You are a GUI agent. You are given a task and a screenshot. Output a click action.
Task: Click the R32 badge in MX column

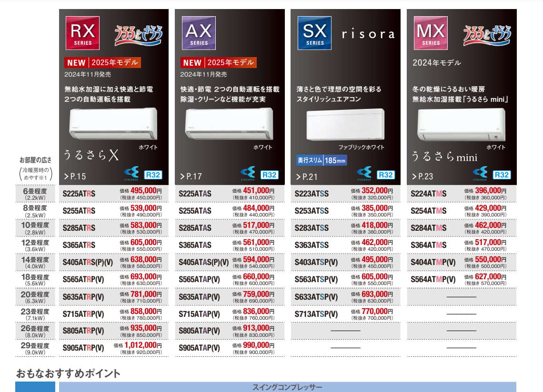point(502,175)
